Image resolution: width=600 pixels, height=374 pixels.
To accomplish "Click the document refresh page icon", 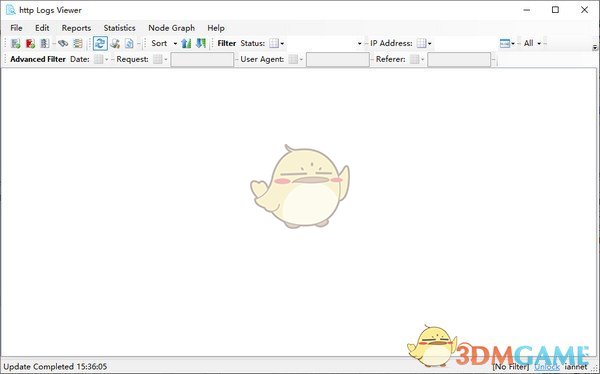I will 129,43.
